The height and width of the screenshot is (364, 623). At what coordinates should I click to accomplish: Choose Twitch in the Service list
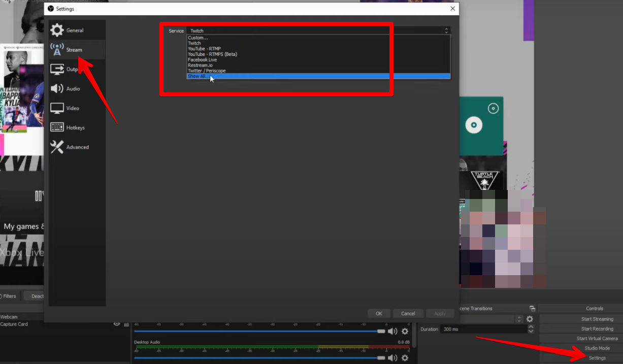point(318,43)
